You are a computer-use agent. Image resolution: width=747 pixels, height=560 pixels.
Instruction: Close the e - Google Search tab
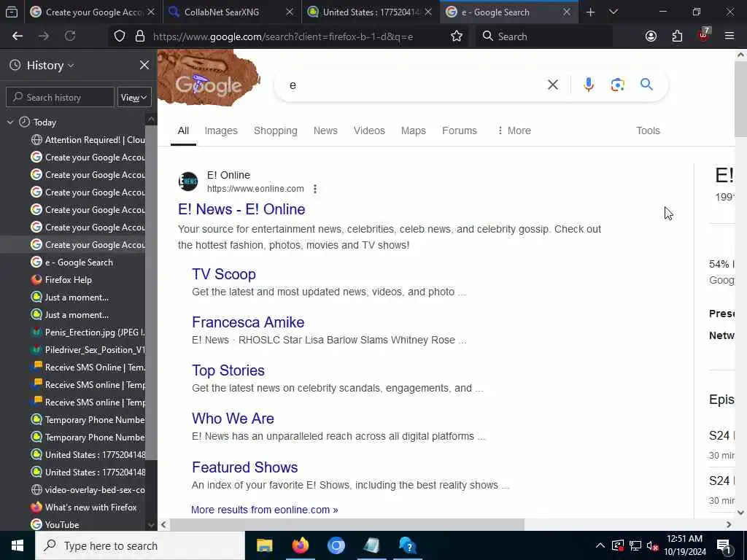pyautogui.click(x=567, y=12)
